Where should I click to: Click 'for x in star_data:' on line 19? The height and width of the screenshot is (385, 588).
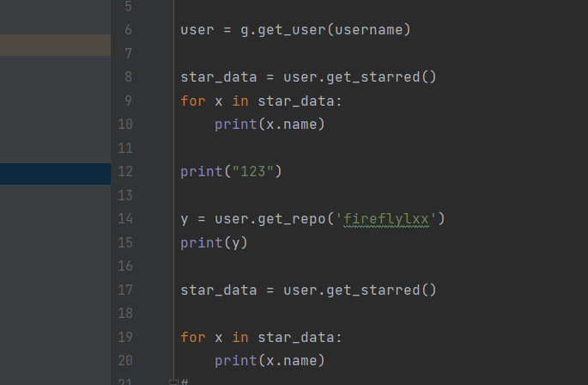(x=261, y=337)
